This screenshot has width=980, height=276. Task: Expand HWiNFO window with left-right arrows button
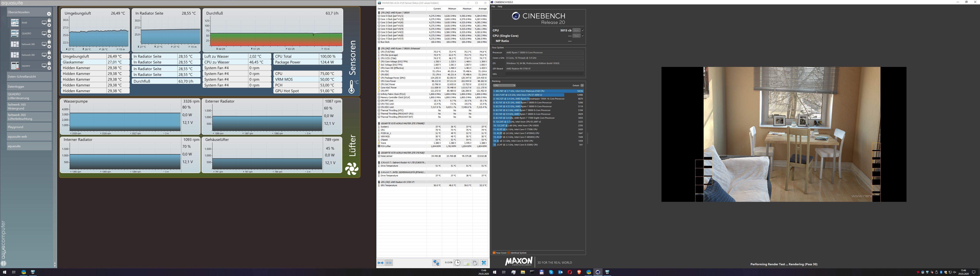(x=381, y=263)
